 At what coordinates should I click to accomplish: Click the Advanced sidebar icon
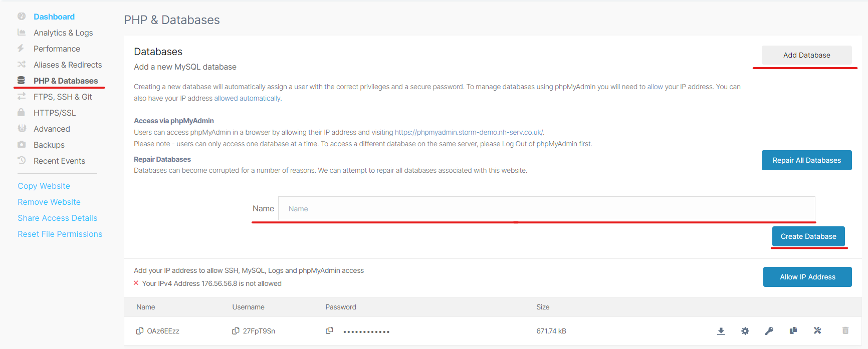click(22, 128)
